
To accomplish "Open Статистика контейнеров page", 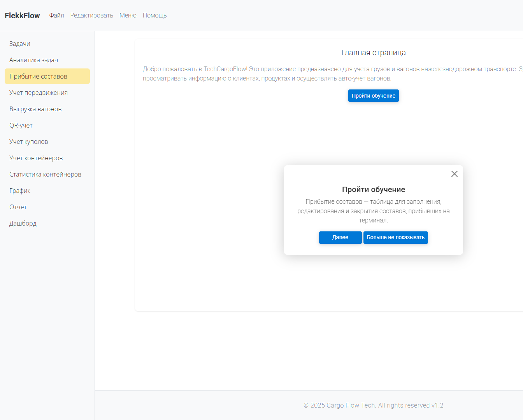I will point(45,175).
